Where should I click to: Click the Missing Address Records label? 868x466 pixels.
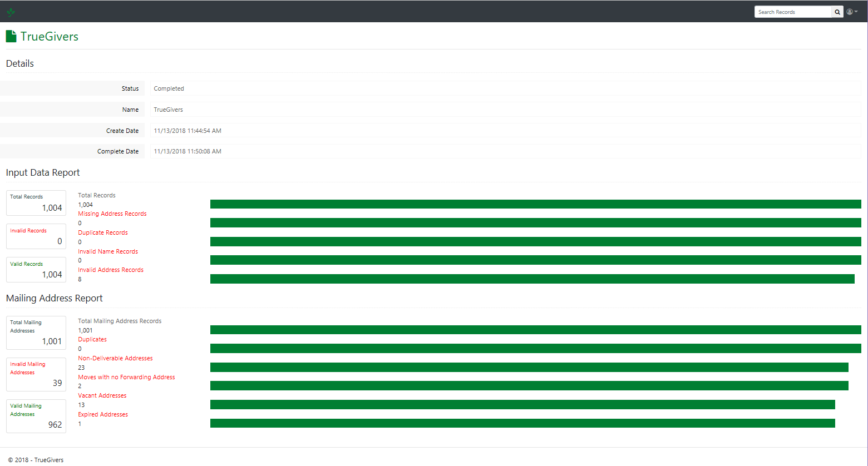pyautogui.click(x=112, y=214)
